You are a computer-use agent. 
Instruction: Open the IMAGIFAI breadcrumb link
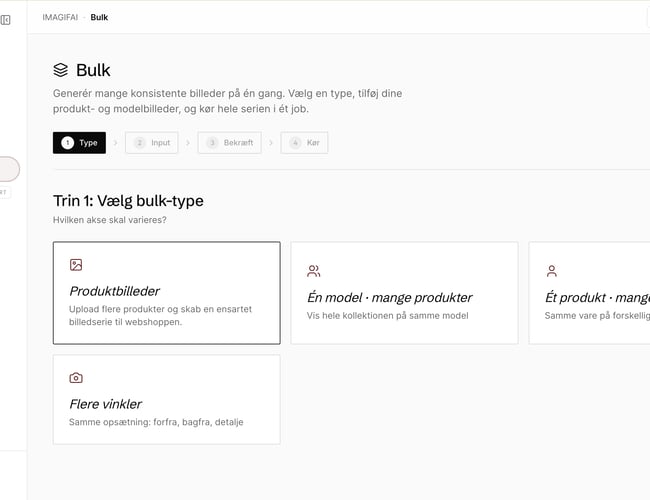pos(60,17)
